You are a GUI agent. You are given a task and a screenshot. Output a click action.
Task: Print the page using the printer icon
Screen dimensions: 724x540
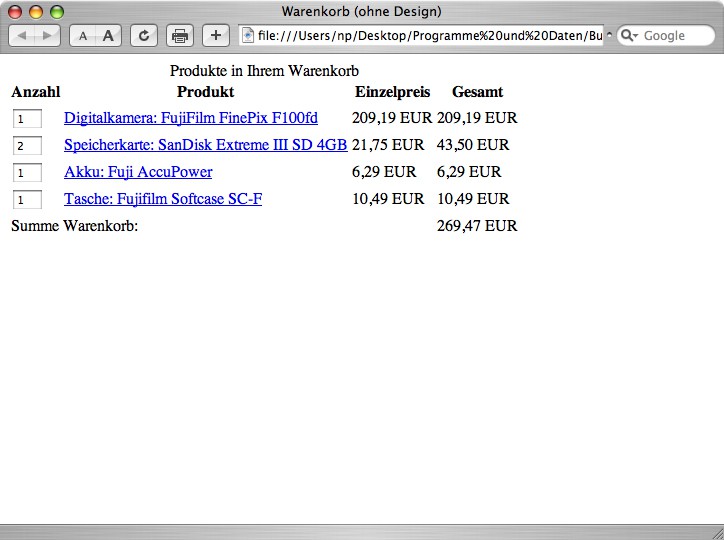(x=180, y=36)
